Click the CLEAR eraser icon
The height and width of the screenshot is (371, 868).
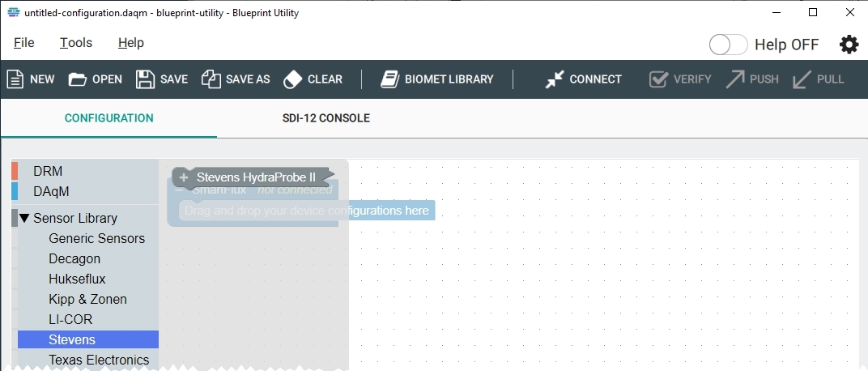292,79
